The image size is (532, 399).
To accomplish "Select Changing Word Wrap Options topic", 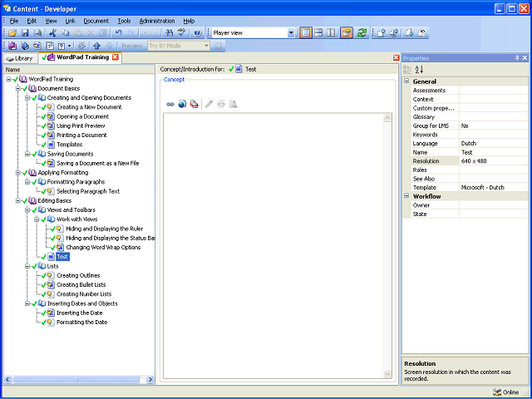I will [103, 248].
